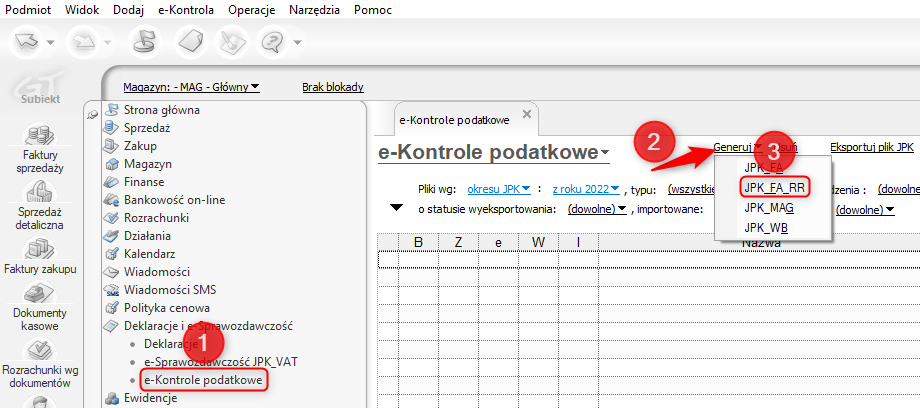The height and width of the screenshot is (408, 920).
Task: Click the Faktury zakupu sidebar icon
Action: [x=39, y=249]
